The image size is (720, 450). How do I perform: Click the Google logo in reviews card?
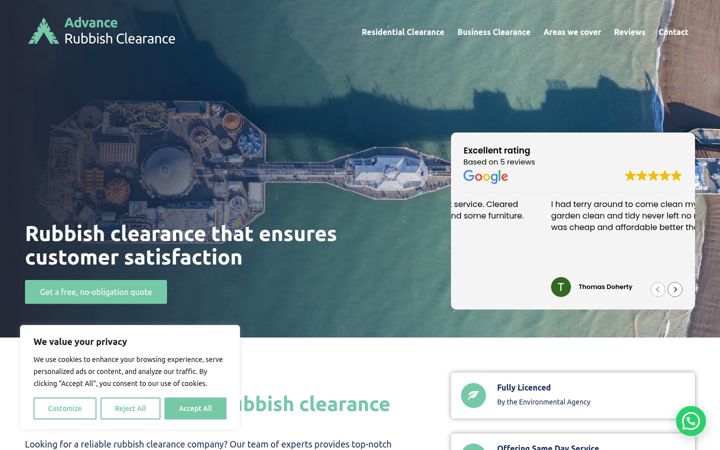point(485,176)
